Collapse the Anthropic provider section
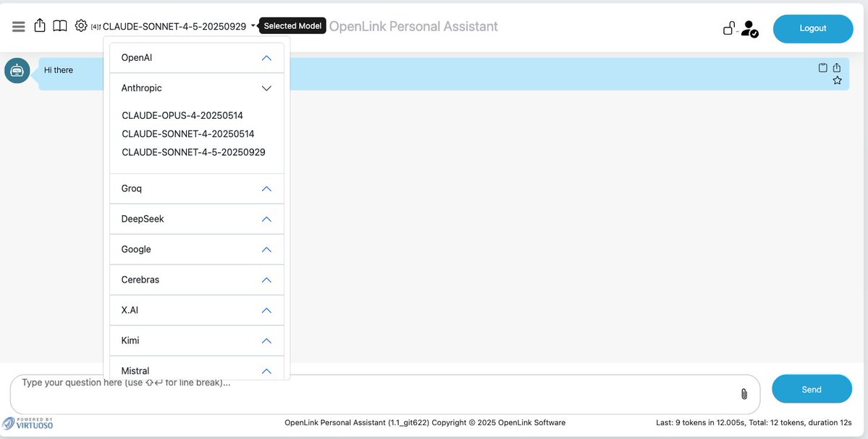868x439 pixels. pos(196,88)
